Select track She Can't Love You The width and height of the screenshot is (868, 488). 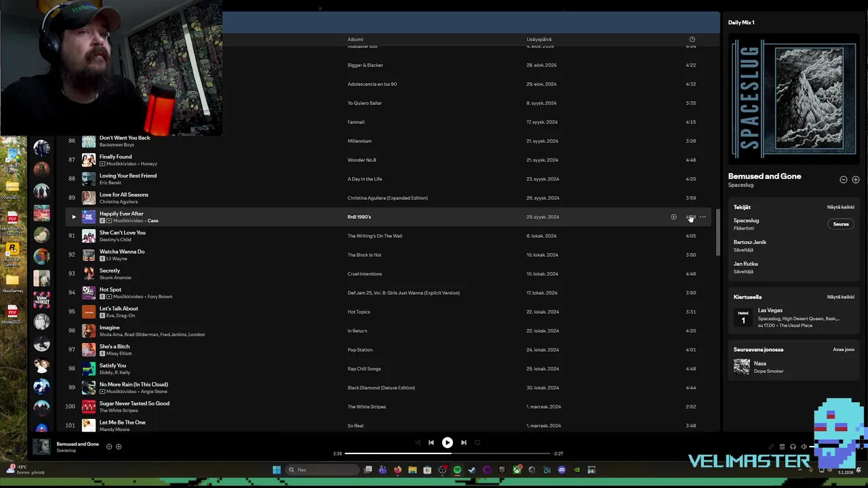pos(122,232)
